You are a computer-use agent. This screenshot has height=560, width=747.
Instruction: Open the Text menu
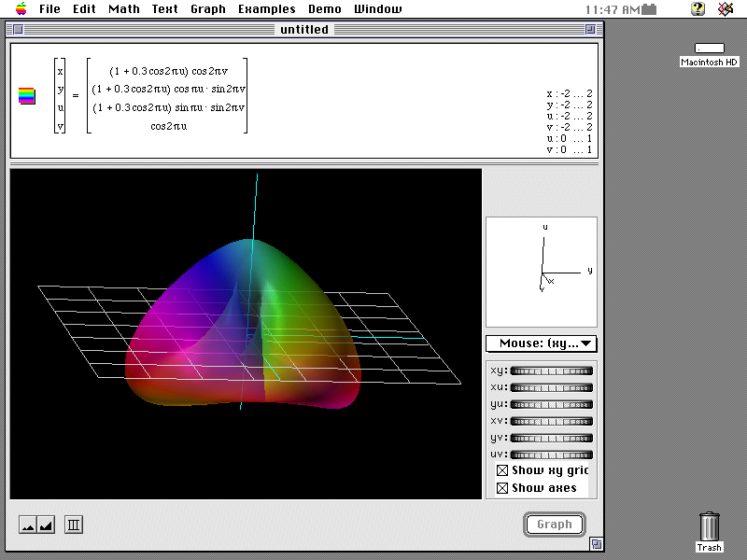coord(165,8)
